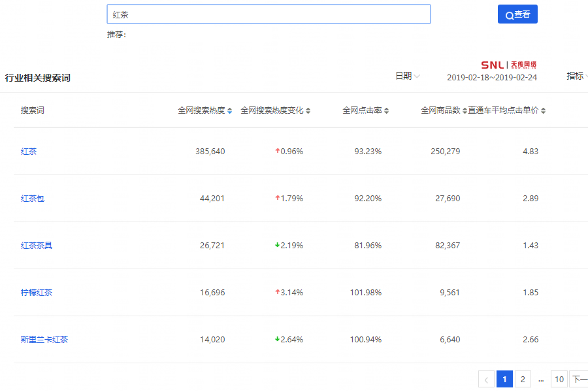Screen dimensions: 588x392
Task: Open the 日期 dropdown
Action: 405,76
